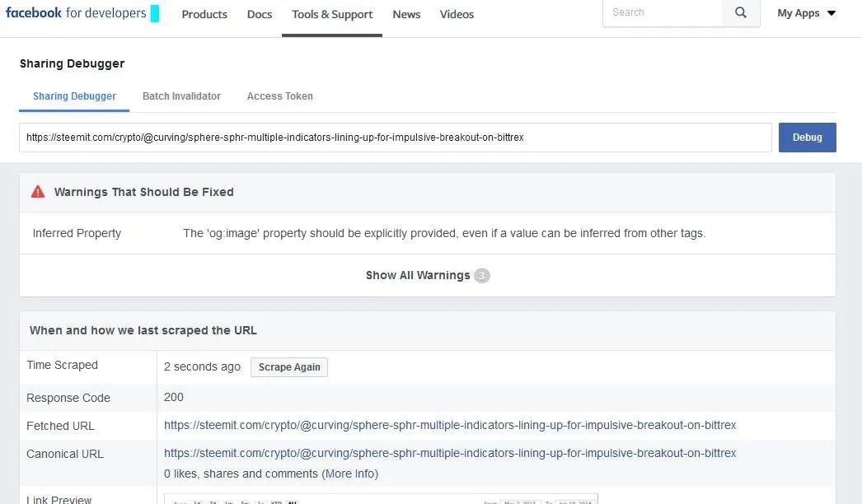
Task: Click the red warning triangle icon
Action: click(38, 192)
